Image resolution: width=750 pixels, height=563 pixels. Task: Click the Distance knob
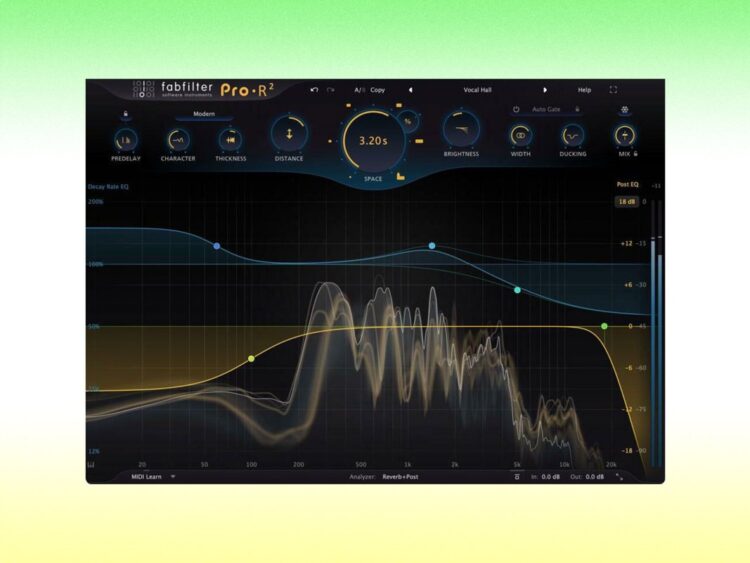tap(289, 134)
